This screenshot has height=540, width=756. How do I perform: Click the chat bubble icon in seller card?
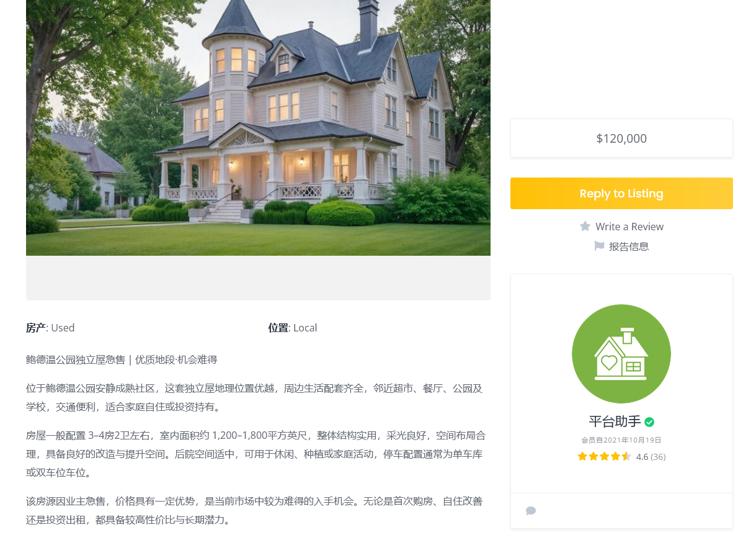[x=531, y=511]
